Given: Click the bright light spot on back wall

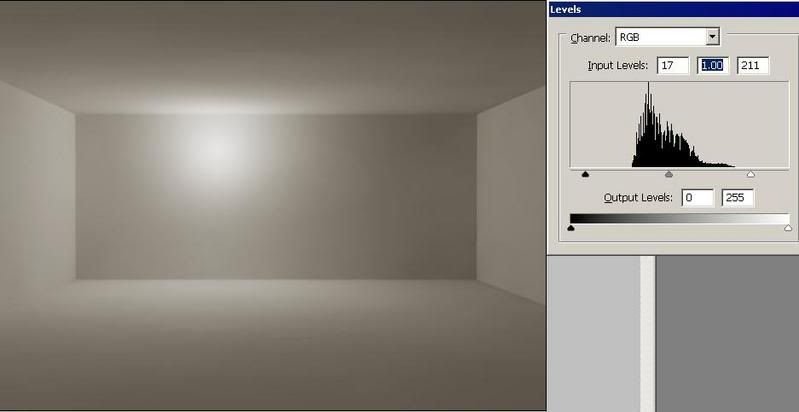Looking at the screenshot, I should pos(214,147).
